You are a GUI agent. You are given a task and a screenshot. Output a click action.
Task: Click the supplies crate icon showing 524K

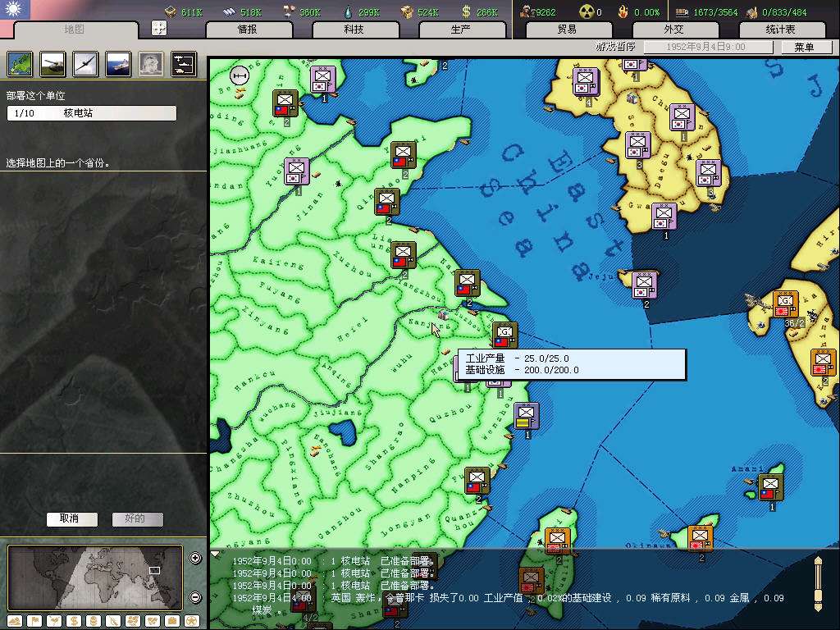[x=409, y=11]
